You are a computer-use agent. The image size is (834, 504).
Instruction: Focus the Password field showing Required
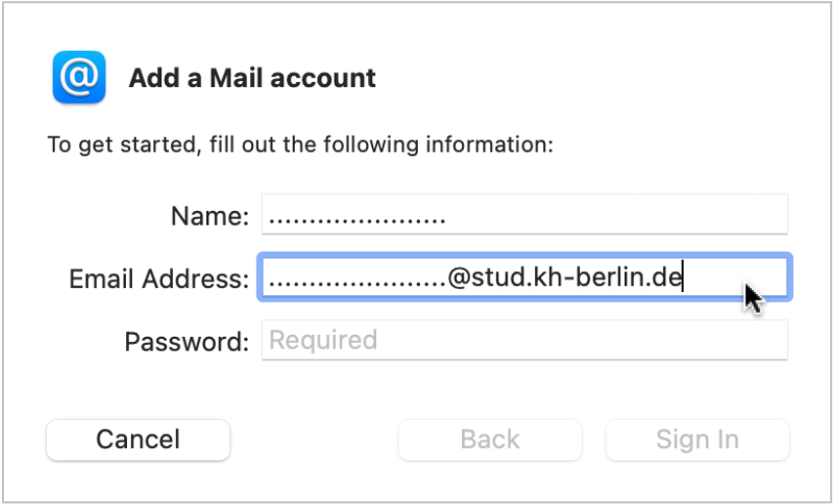coord(524,340)
